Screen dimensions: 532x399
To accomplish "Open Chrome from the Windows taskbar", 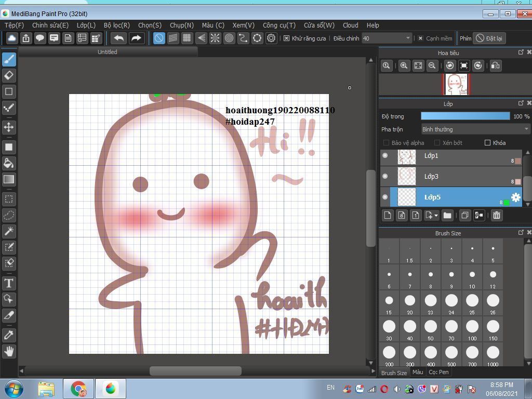I will click(78, 389).
